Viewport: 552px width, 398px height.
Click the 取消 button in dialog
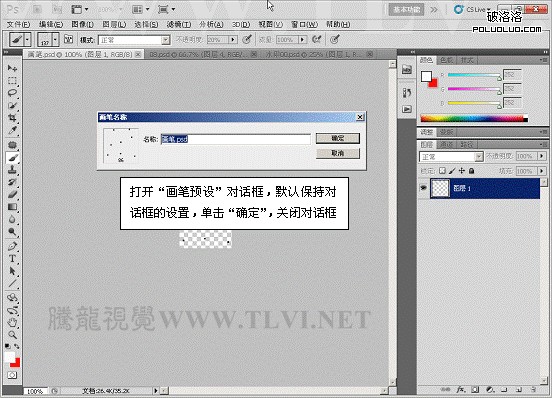point(338,153)
